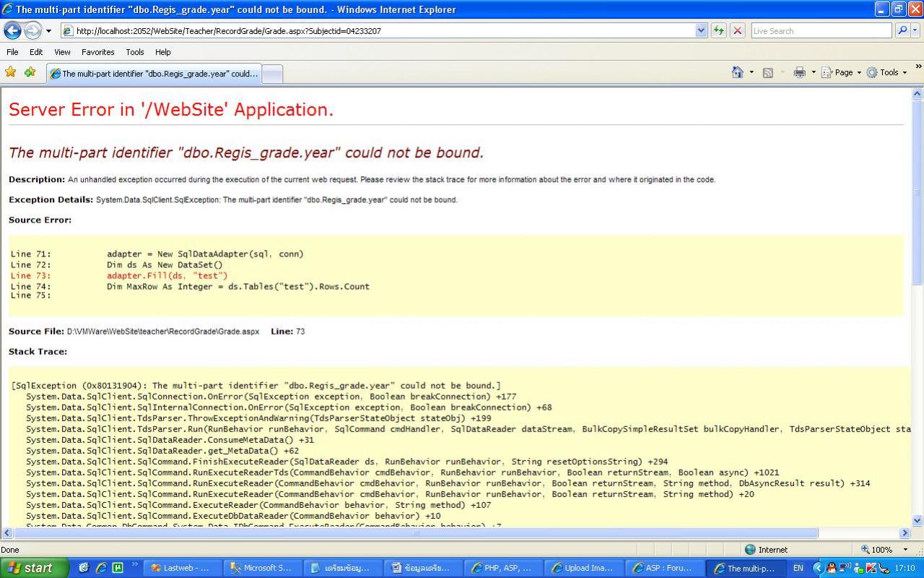Open the Edit menu
The width and height of the screenshot is (924, 578).
[36, 52]
